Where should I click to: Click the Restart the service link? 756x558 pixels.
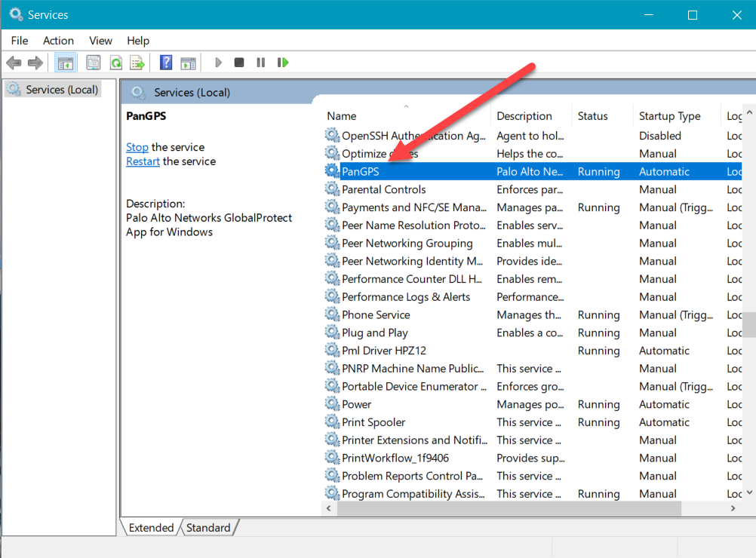click(143, 161)
